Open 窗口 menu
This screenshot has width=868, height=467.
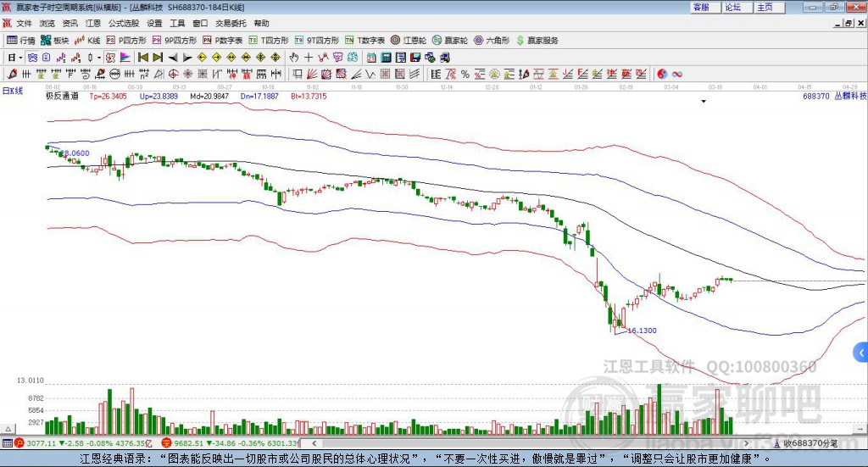coord(200,23)
